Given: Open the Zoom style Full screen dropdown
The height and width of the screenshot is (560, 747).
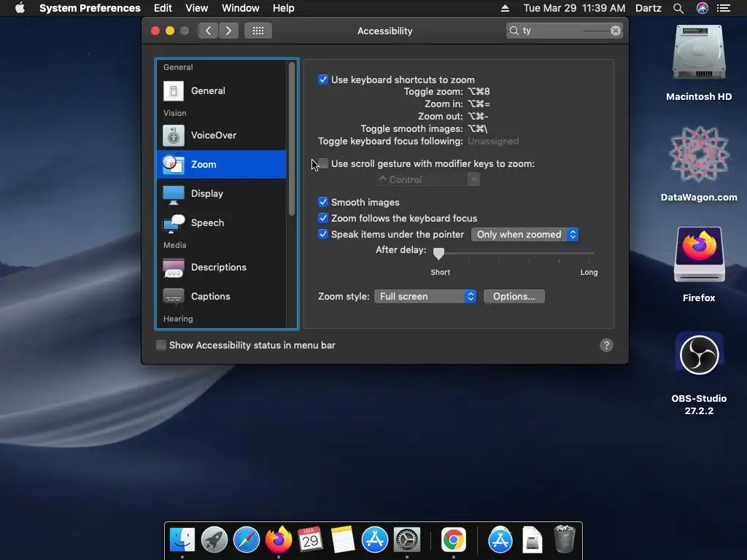Looking at the screenshot, I should pyautogui.click(x=425, y=296).
